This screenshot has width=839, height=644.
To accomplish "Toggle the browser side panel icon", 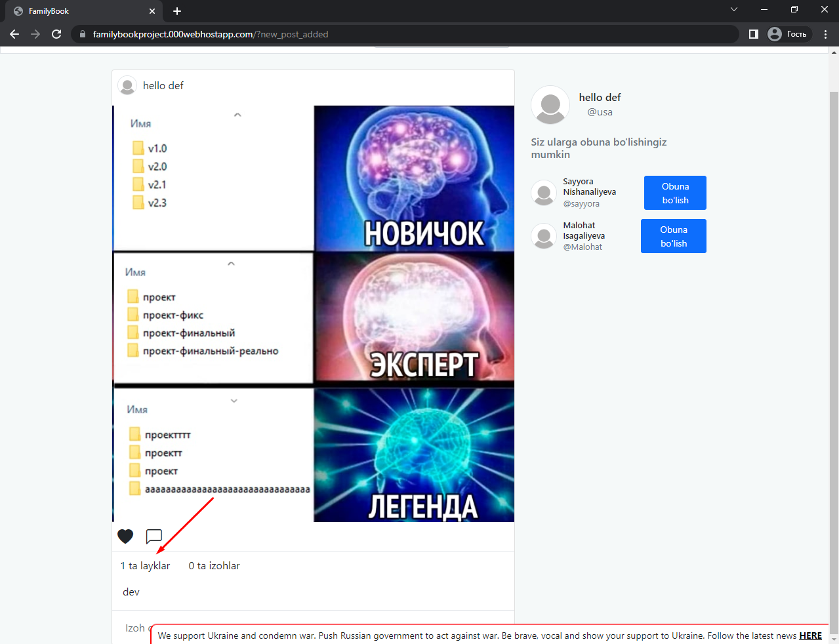I will (754, 34).
